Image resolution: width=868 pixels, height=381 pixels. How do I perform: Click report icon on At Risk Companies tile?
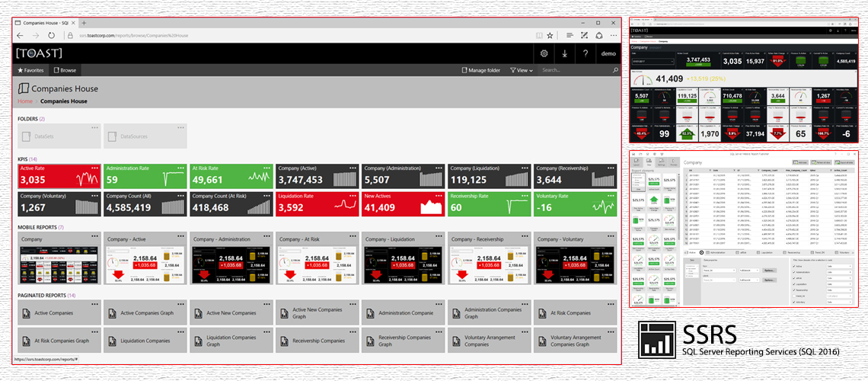tap(541, 313)
